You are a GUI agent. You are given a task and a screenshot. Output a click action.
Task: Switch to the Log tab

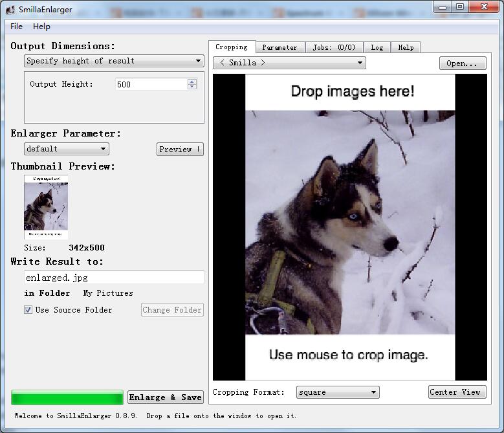coord(377,48)
